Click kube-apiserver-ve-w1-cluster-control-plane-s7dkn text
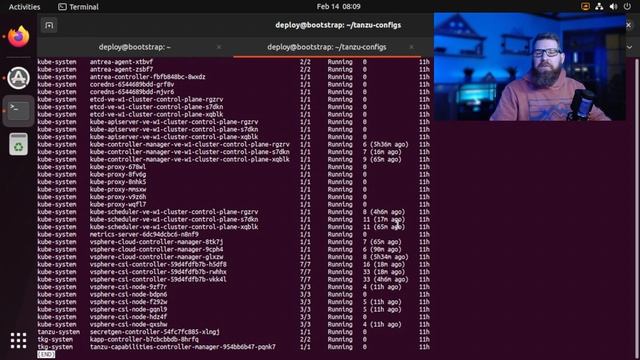Screen dimensions: 640x360 pyautogui.click(x=174, y=129)
